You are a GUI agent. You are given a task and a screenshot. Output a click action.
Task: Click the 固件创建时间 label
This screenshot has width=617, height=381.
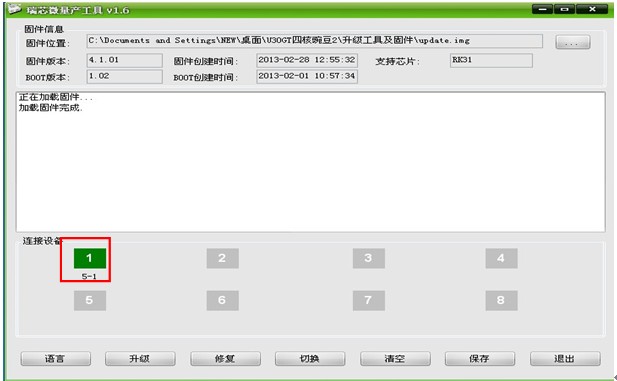click(x=205, y=61)
